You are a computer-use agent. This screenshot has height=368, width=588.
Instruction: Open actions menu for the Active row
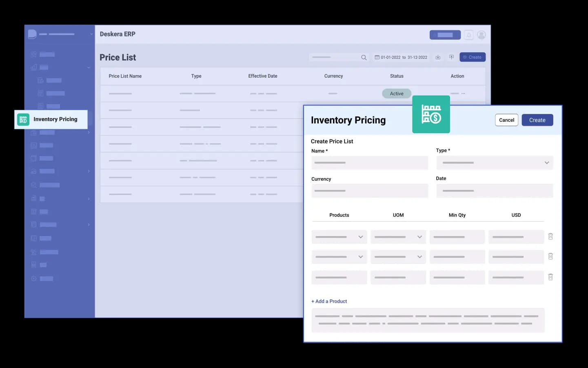pos(463,94)
